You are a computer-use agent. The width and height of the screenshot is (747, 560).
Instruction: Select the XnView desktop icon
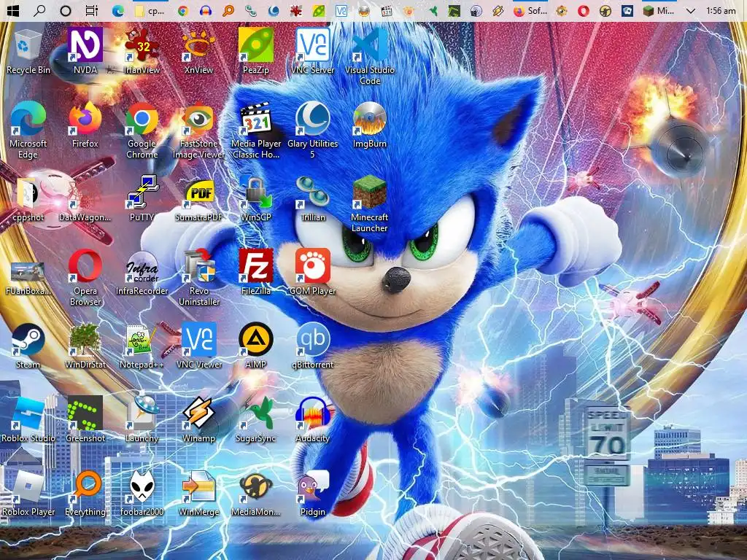(x=198, y=52)
